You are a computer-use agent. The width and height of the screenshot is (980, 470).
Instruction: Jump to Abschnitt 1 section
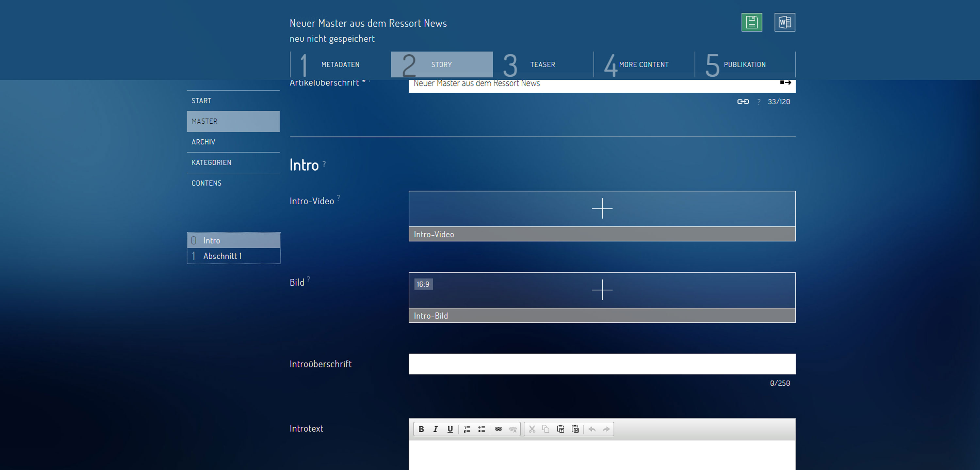(222, 256)
